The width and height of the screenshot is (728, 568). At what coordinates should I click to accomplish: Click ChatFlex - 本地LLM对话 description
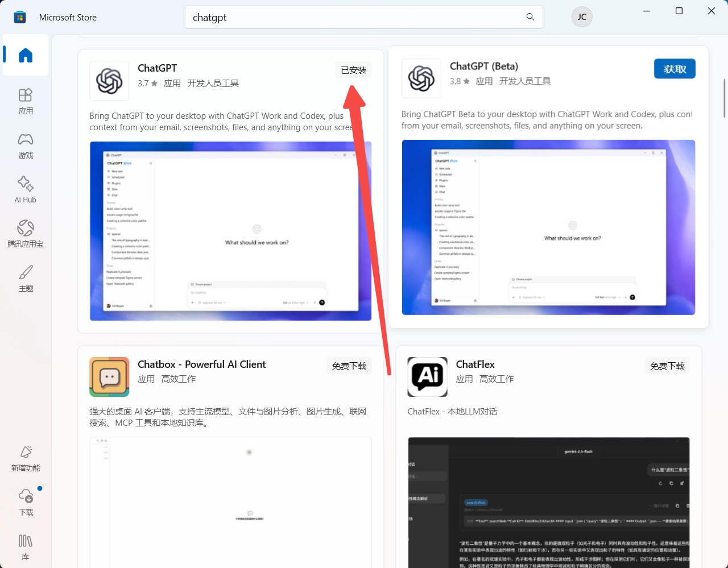point(453,411)
